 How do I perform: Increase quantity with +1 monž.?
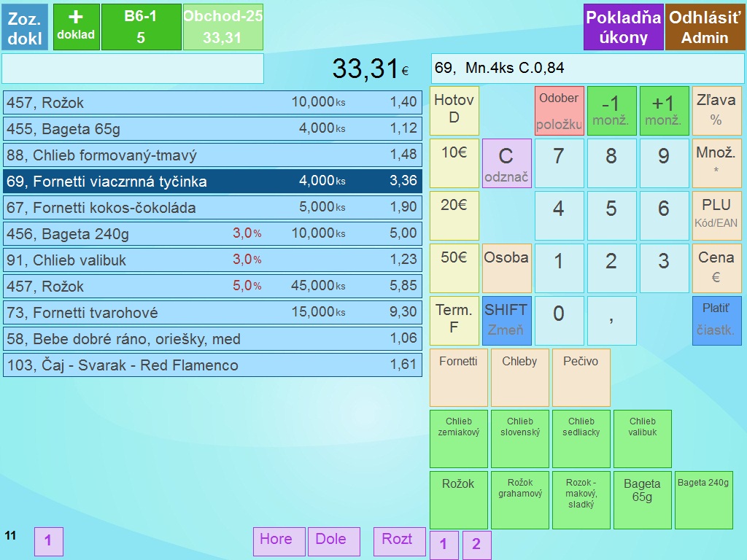pyautogui.click(x=663, y=111)
